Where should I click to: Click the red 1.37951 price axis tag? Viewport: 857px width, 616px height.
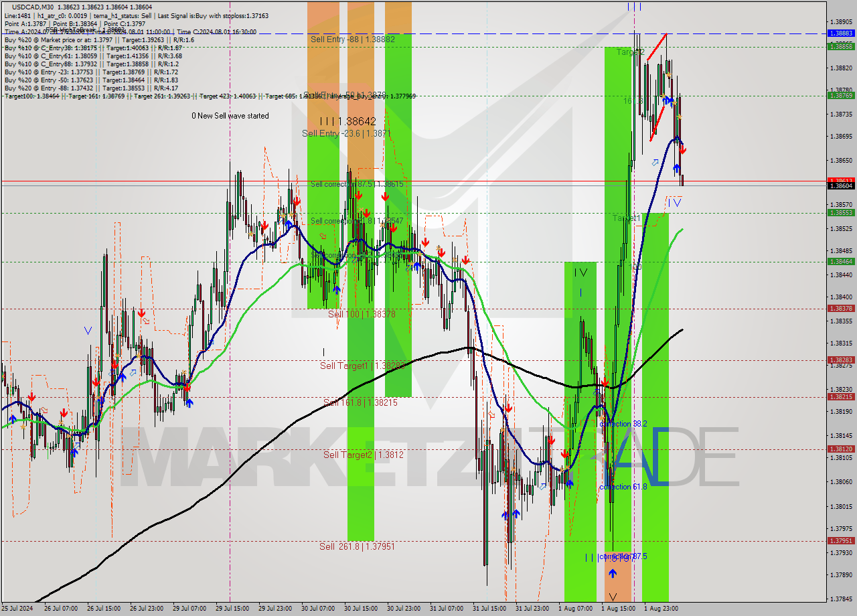click(841, 541)
